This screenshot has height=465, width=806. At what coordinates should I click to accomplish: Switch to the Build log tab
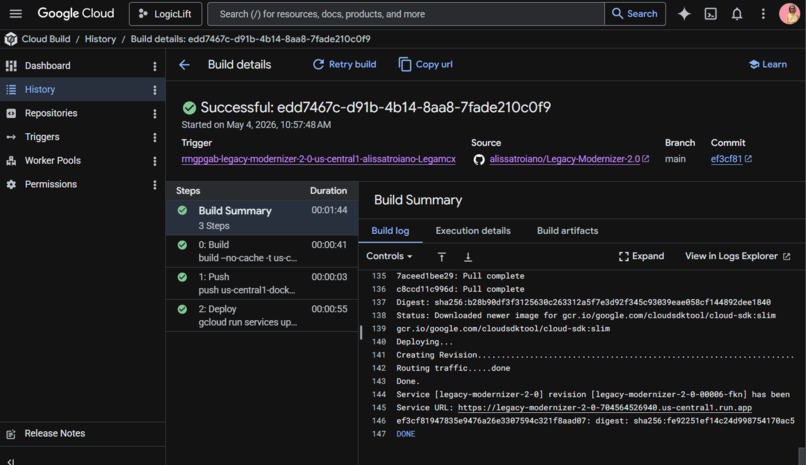[x=390, y=231]
